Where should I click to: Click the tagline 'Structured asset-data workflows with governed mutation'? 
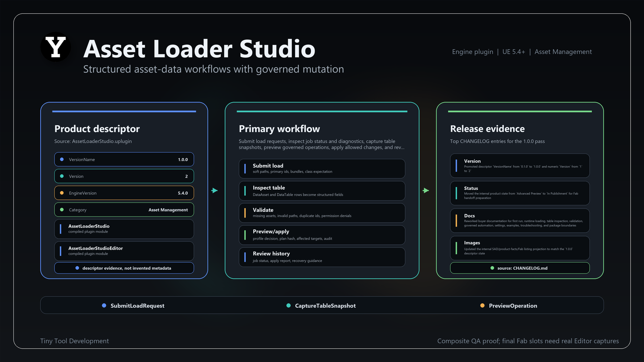[213, 69]
